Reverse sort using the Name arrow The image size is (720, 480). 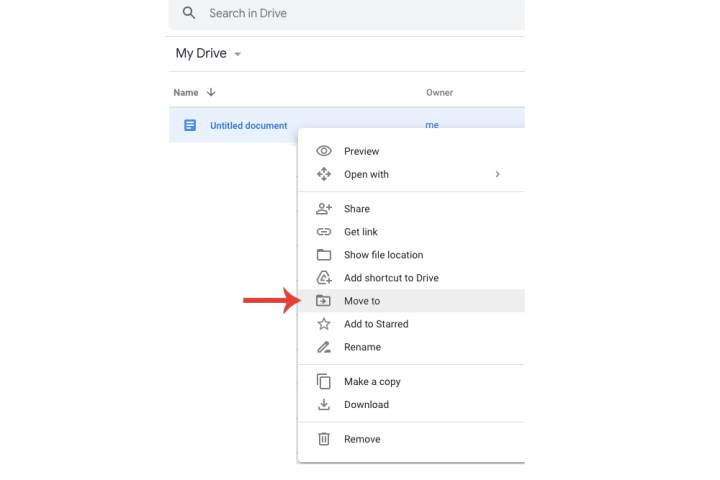click(x=211, y=92)
